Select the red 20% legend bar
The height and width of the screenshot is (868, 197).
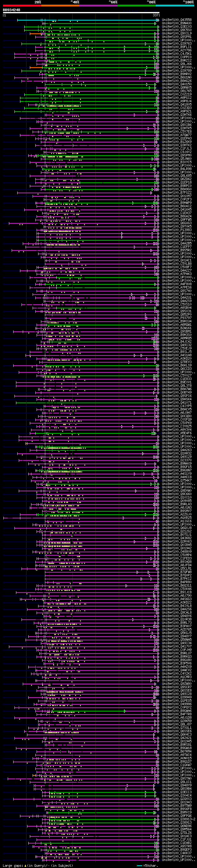click(x=22, y=6)
